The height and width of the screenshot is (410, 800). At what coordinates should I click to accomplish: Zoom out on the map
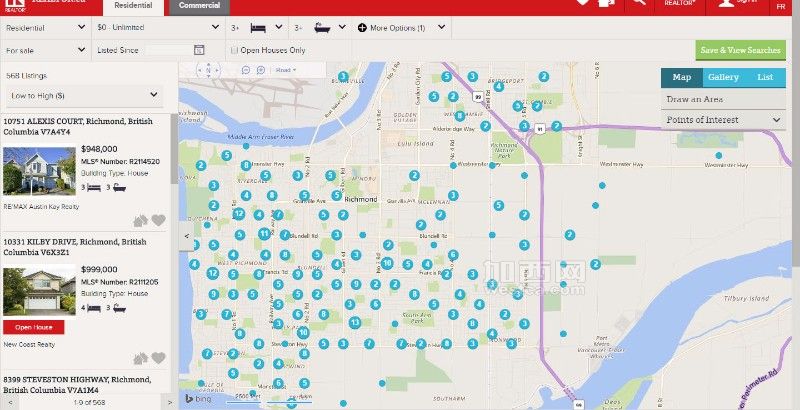point(246,70)
